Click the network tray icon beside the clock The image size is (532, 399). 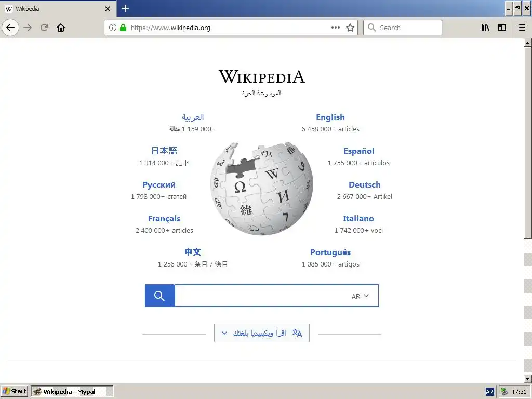click(x=504, y=392)
